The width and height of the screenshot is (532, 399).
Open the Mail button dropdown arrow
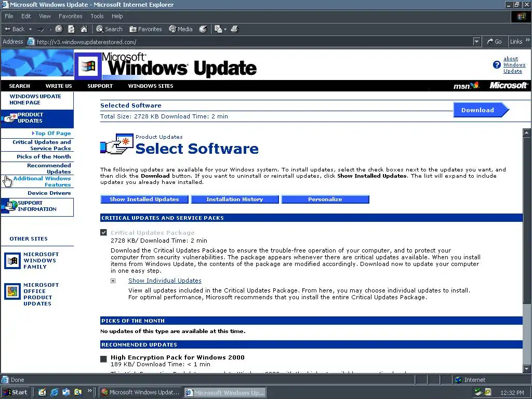[x=225, y=30]
